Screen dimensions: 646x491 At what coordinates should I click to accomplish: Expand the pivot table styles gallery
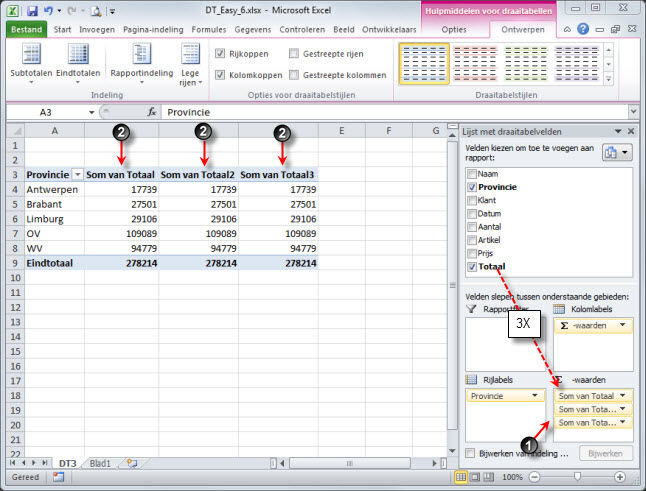[x=609, y=79]
